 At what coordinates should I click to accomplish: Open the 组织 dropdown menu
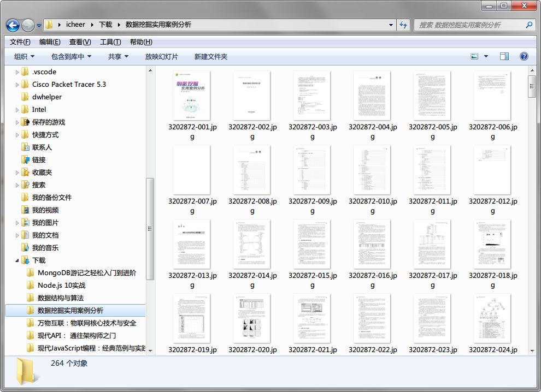24,57
